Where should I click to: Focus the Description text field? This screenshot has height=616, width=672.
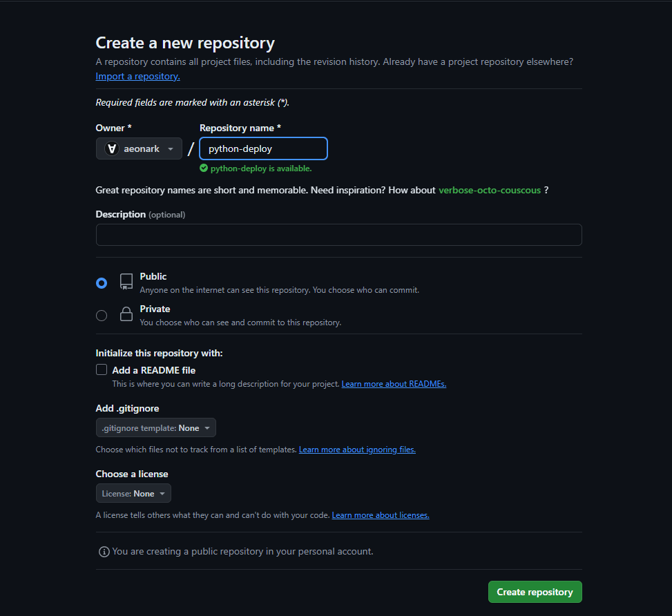[338, 235]
